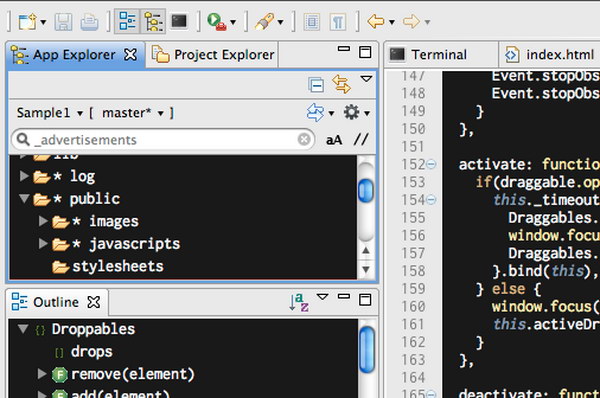Toggle case sensitive aA search option
The height and width of the screenshot is (398, 600).
[334, 140]
